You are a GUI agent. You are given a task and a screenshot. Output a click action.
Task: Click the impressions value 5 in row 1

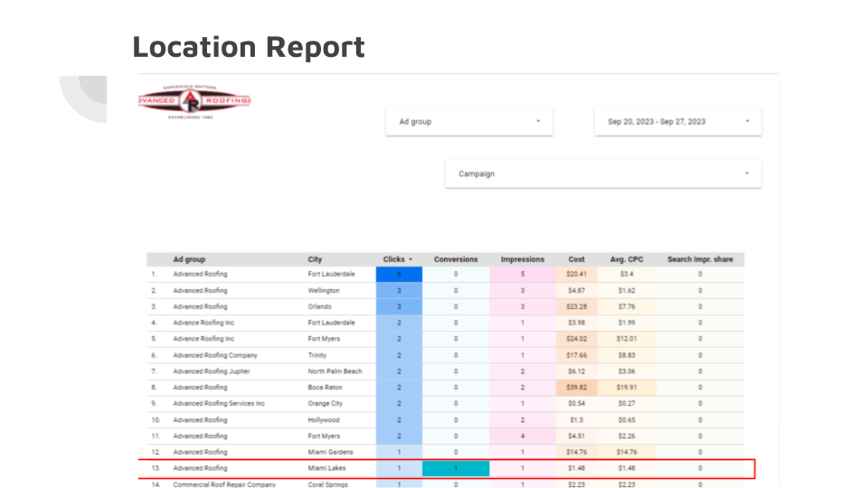click(523, 275)
